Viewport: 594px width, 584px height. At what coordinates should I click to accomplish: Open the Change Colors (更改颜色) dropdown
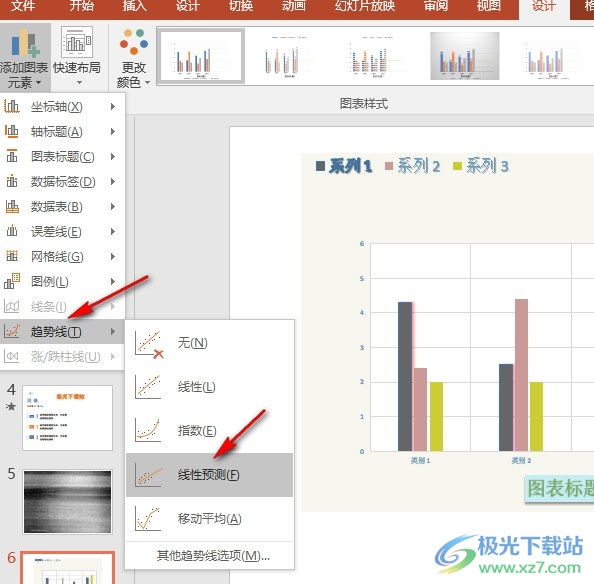(133, 57)
